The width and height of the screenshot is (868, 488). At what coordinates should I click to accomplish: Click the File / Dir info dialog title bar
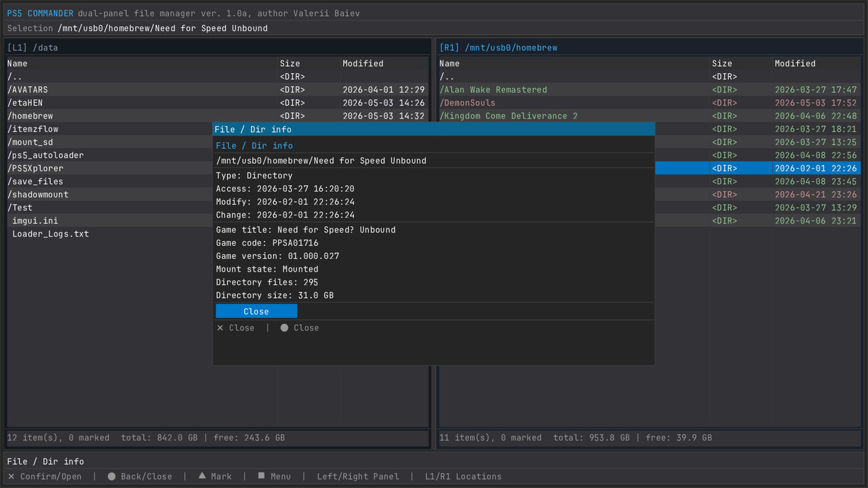coord(434,129)
